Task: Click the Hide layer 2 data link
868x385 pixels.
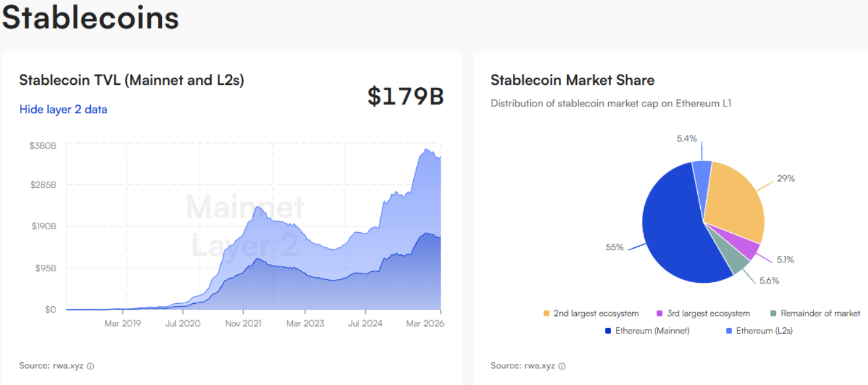Action: point(63,109)
